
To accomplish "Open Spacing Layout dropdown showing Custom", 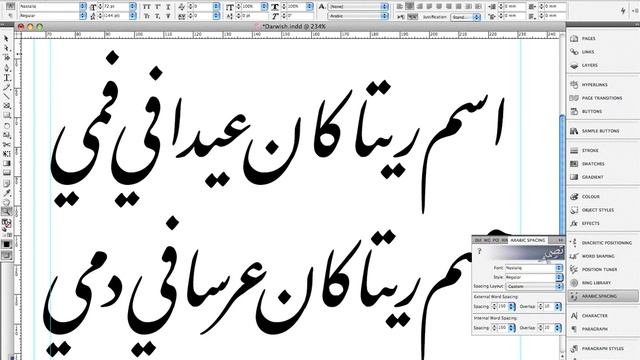I will click(x=534, y=287).
